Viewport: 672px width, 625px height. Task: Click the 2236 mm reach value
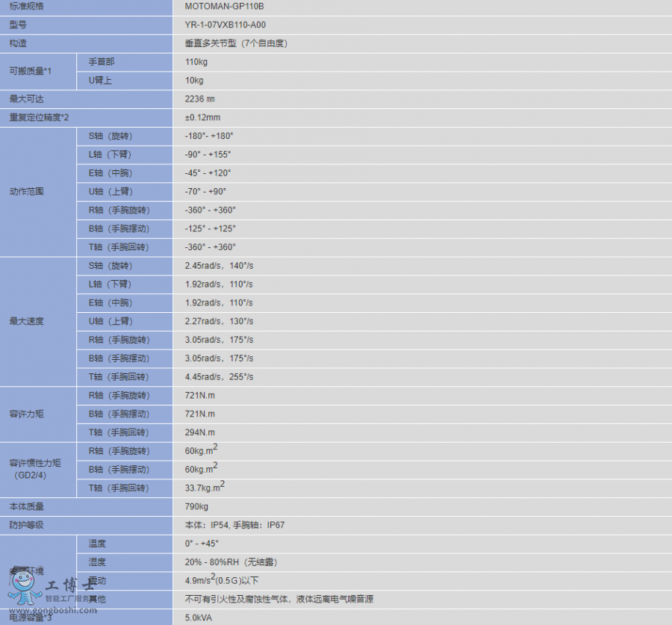[199, 99]
